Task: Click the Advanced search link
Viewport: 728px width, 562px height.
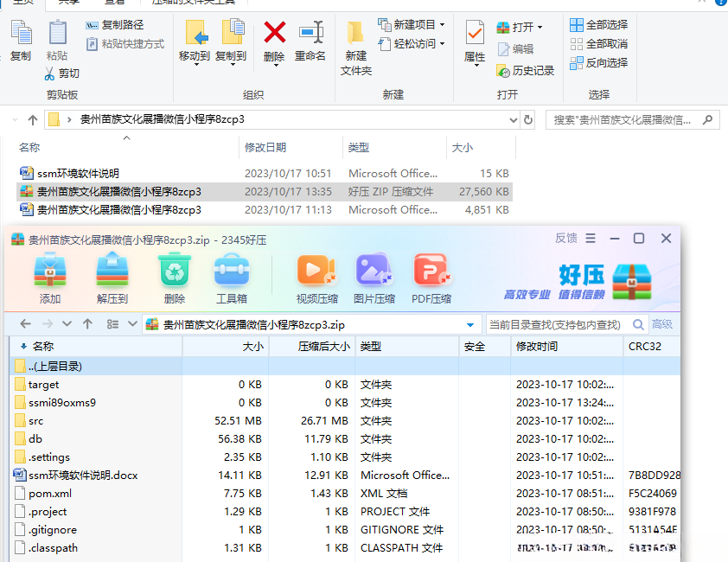Action: (662, 324)
